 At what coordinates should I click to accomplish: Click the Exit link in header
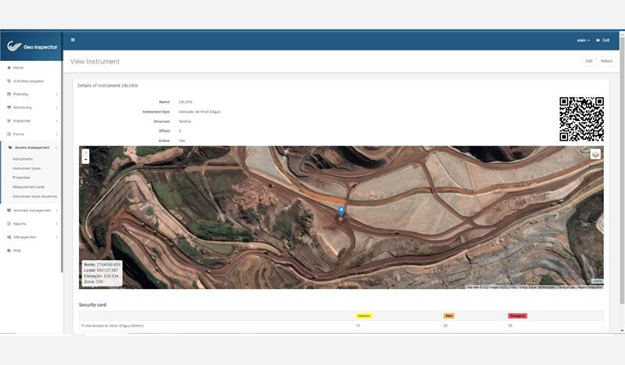(x=603, y=40)
